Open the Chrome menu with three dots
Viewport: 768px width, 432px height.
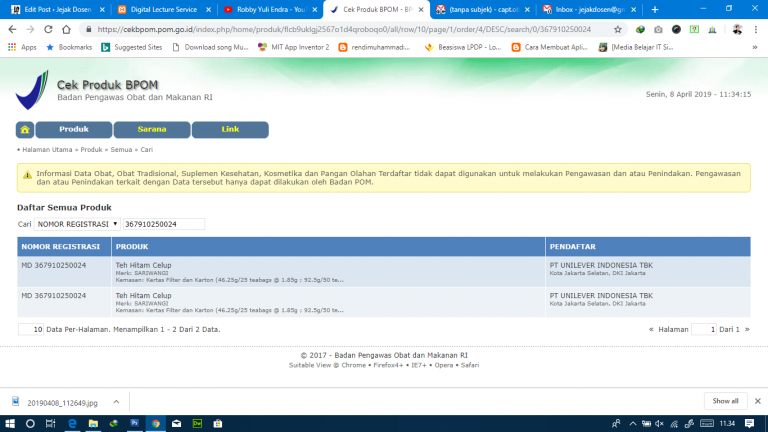click(756, 29)
